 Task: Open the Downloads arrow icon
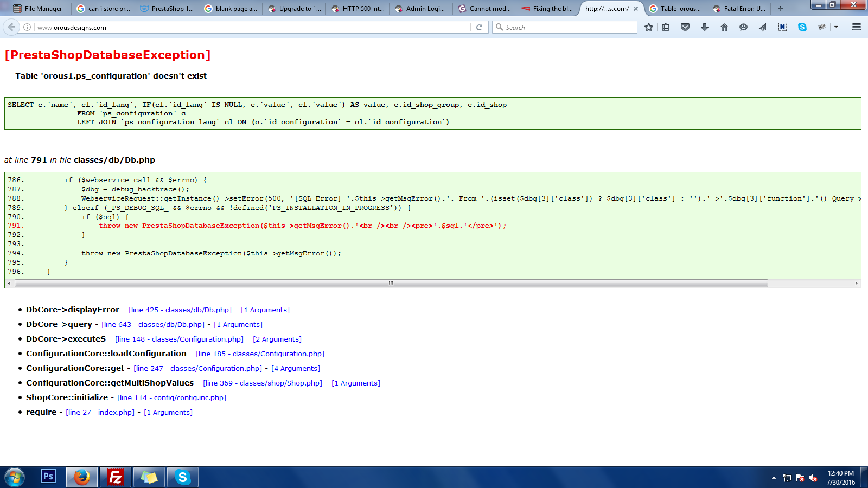pyautogui.click(x=705, y=27)
